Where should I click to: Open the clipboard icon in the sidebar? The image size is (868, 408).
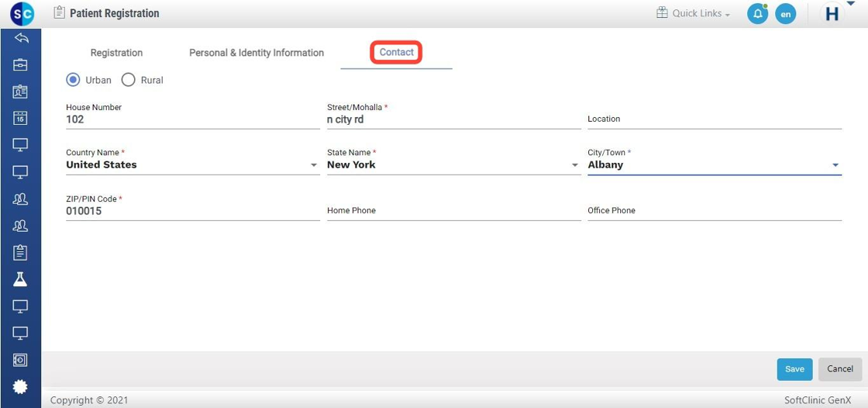click(x=20, y=252)
